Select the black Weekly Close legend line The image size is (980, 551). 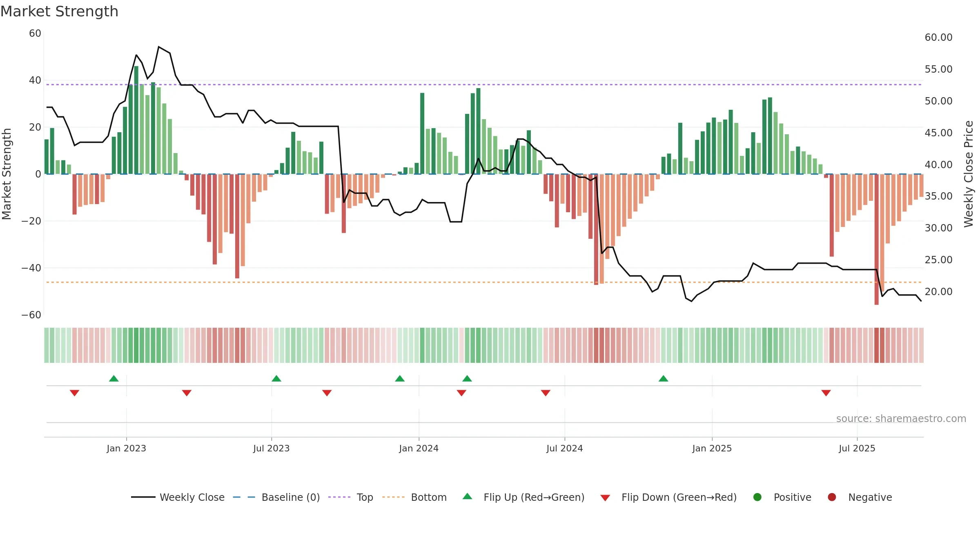[143, 497]
